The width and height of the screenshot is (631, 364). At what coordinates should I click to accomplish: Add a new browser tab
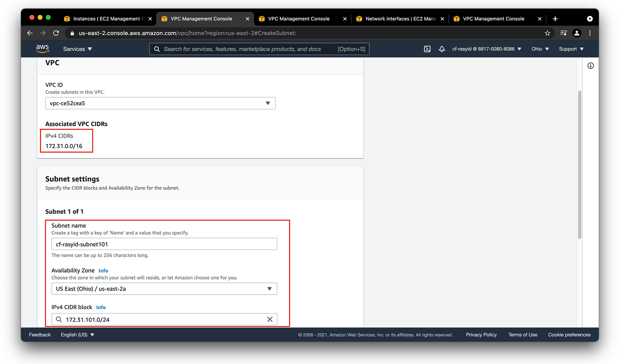pos(555,19)
